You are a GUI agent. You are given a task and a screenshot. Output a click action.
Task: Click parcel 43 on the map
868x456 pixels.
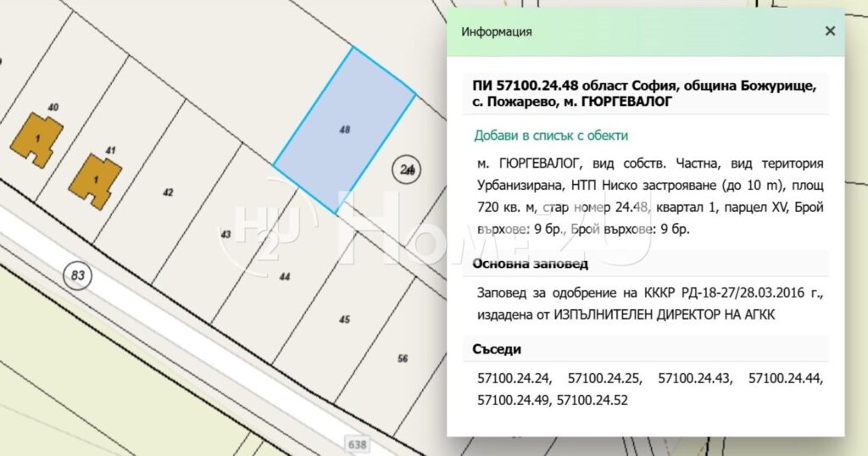pos(225,234)
